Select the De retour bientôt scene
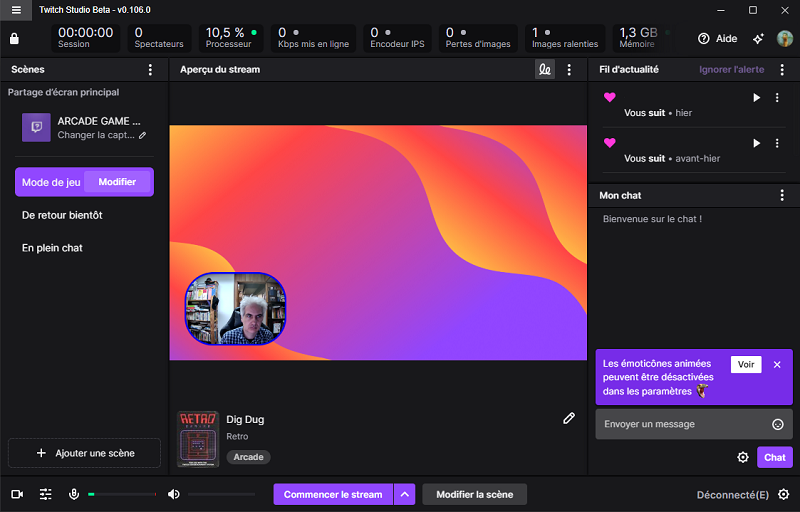 pyautogui.click(x=62, y=215)
